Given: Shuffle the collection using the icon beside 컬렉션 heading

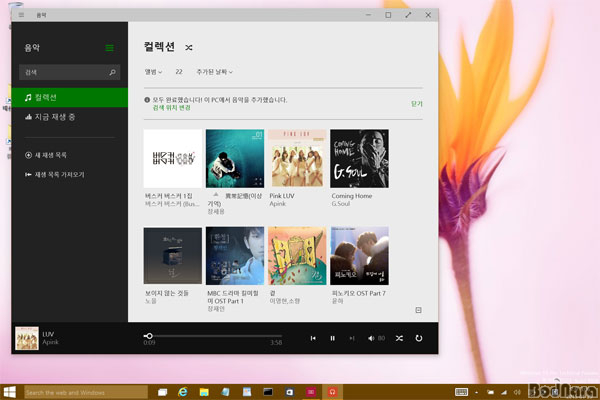Looking at the screenshot, I should tap(189, 47).
